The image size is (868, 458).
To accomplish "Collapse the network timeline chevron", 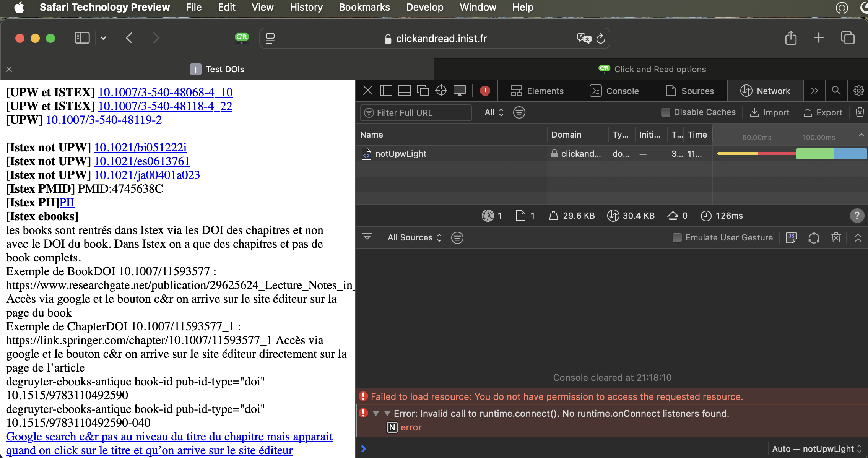I will (861, 135).
